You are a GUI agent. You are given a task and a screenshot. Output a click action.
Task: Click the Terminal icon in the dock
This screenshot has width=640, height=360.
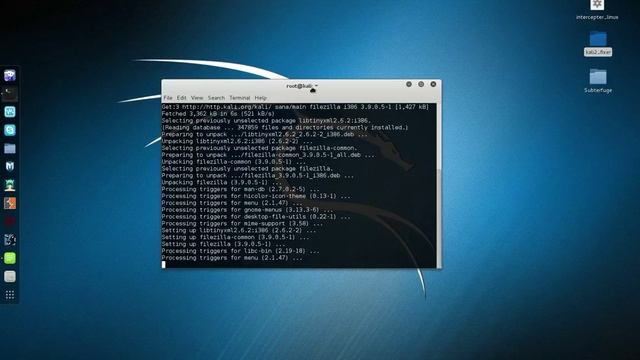[x=10, y=93]
